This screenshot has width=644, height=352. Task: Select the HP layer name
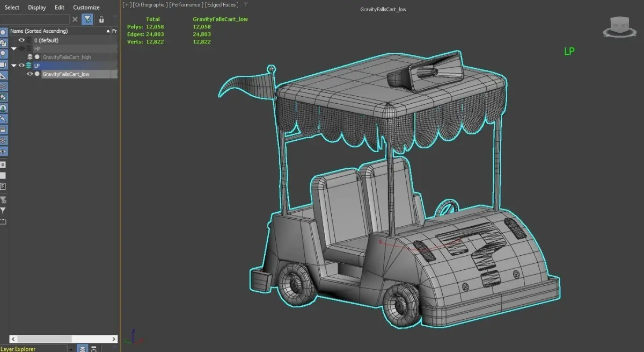(x=37, y=49)
